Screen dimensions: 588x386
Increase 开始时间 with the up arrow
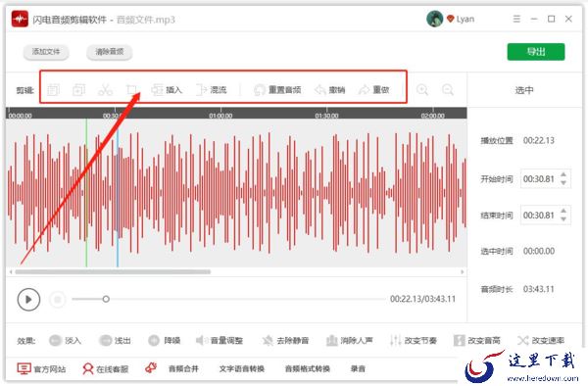(563, 175)
